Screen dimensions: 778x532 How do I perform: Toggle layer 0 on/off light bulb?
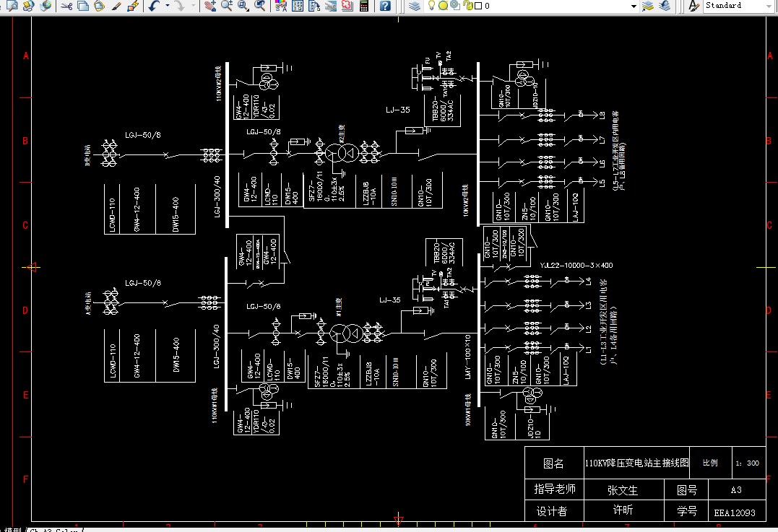pos(432,6)
